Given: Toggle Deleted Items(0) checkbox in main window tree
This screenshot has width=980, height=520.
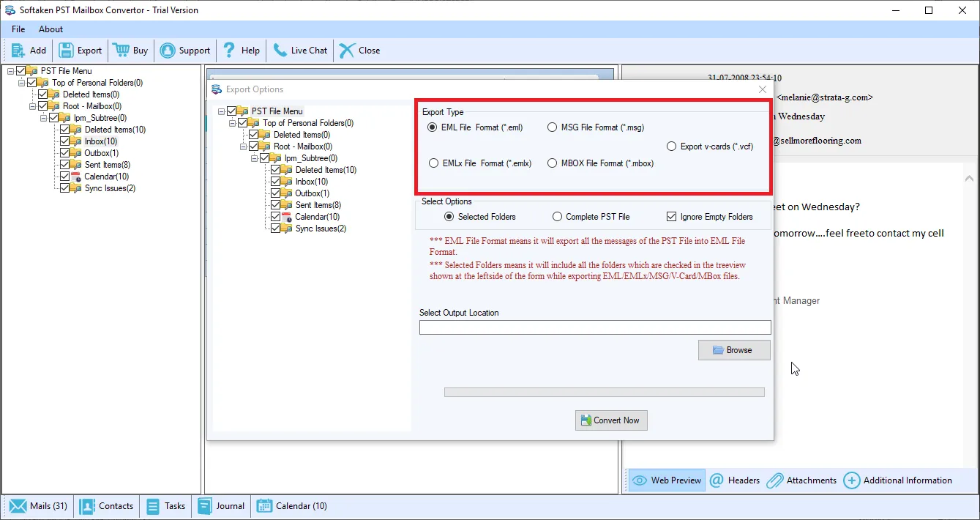Looking at the screenshot, I should pos(43,94).
